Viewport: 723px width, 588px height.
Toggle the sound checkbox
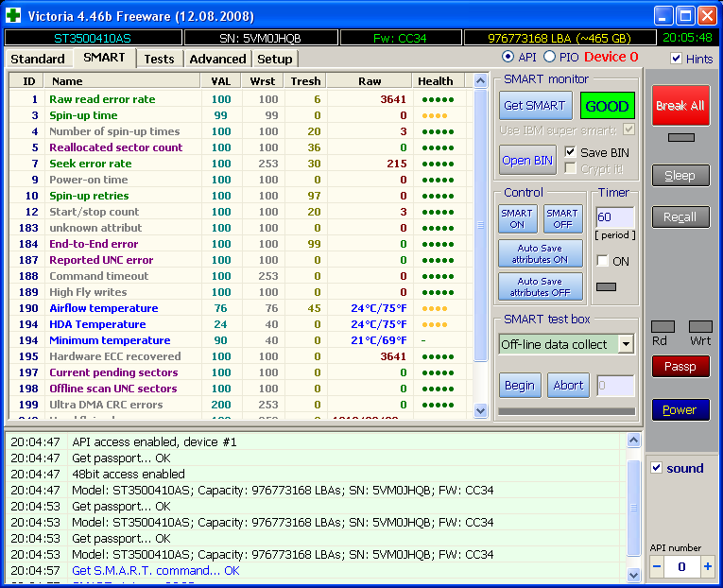pyautogui.click(x=657, y=468)
